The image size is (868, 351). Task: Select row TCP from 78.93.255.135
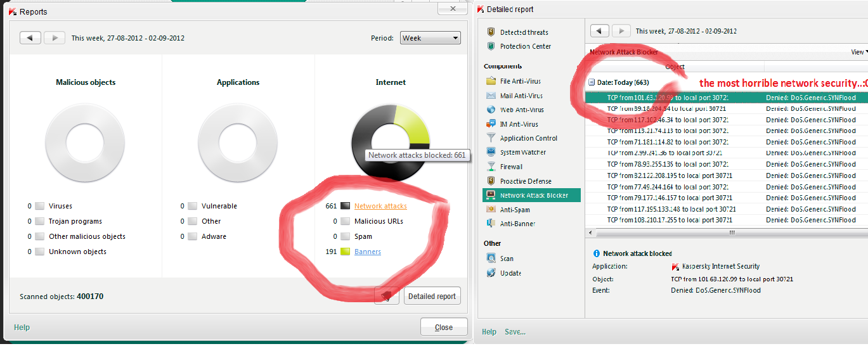(x=727, y=164)
